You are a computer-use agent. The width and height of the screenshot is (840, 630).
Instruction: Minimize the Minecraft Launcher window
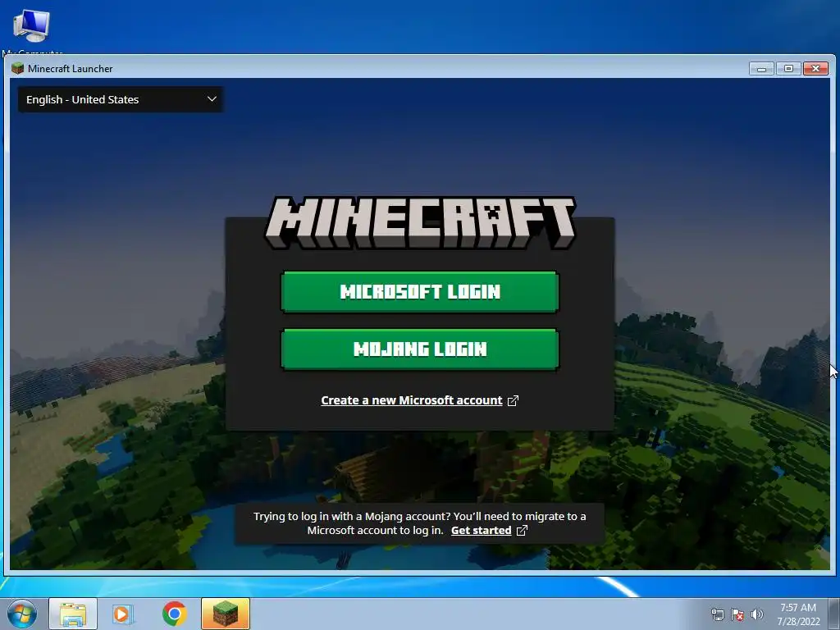[761, 69]
